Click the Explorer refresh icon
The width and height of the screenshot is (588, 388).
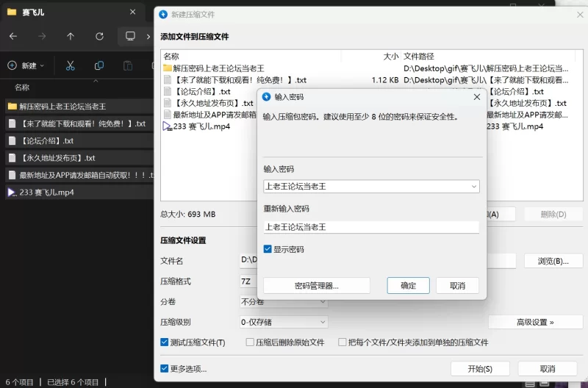point(99,36)
